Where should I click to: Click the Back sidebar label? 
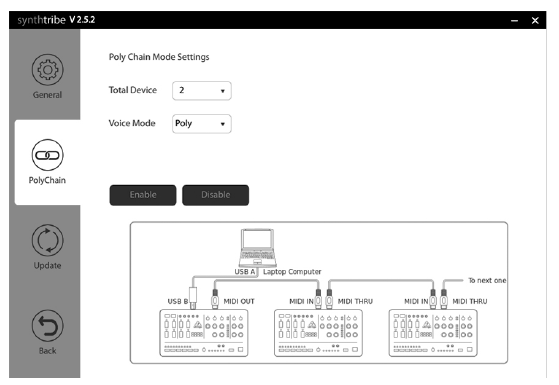[x=47, y=351]
